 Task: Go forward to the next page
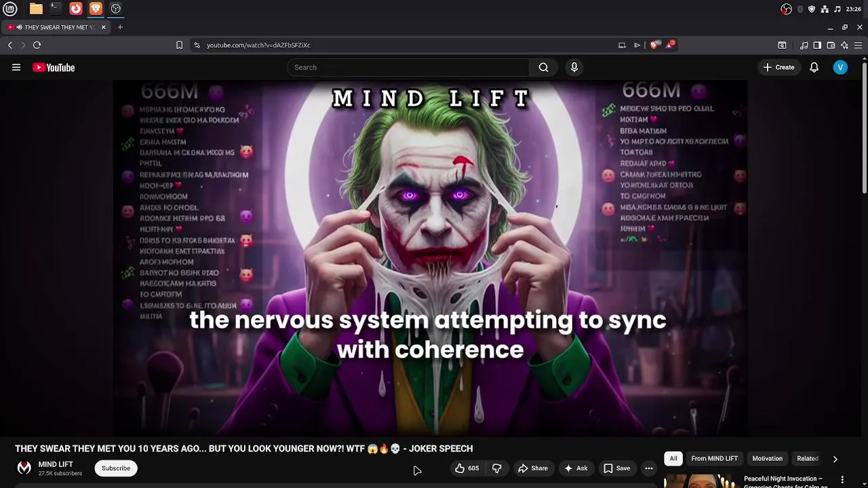tap(23, 45)
